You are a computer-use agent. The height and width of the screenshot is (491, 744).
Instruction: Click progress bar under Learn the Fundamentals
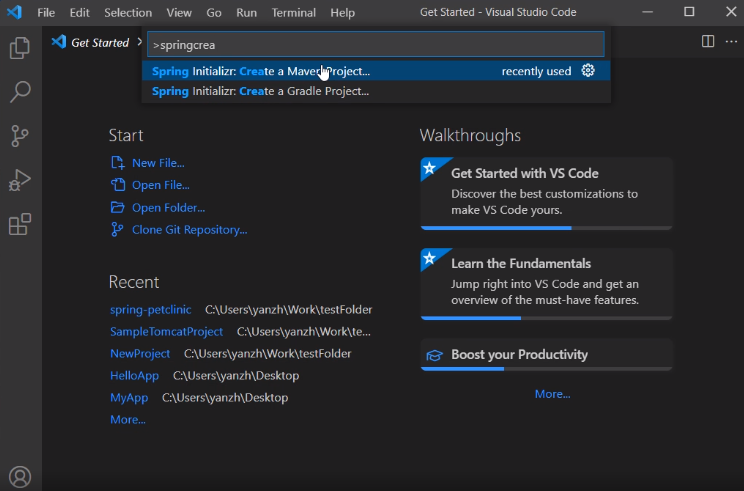click(546, 318)
